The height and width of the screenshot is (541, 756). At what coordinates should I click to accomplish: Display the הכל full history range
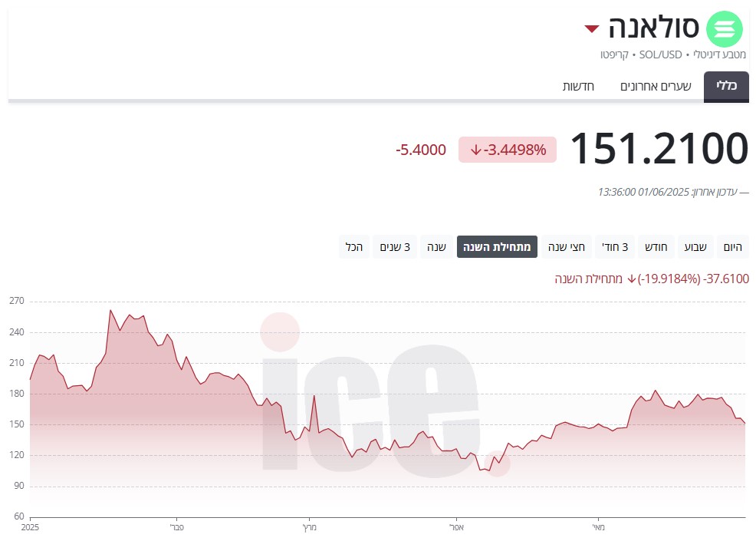(354, 247)
